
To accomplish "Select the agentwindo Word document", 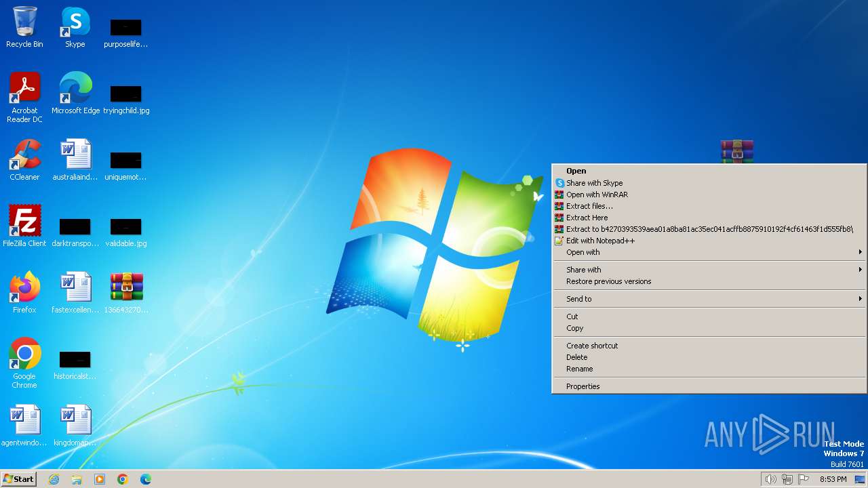I will tap(24, 426).
